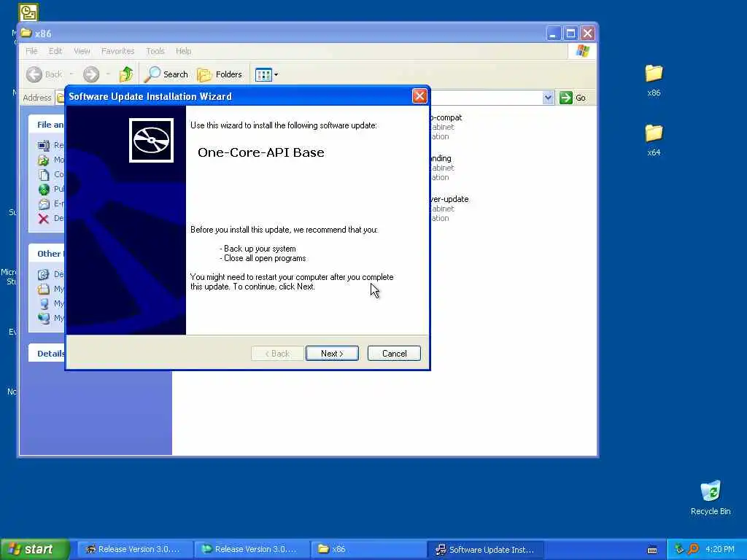The image size is (747, 560).
Task: Click the first system tray icon
Action: coord(679,549)
